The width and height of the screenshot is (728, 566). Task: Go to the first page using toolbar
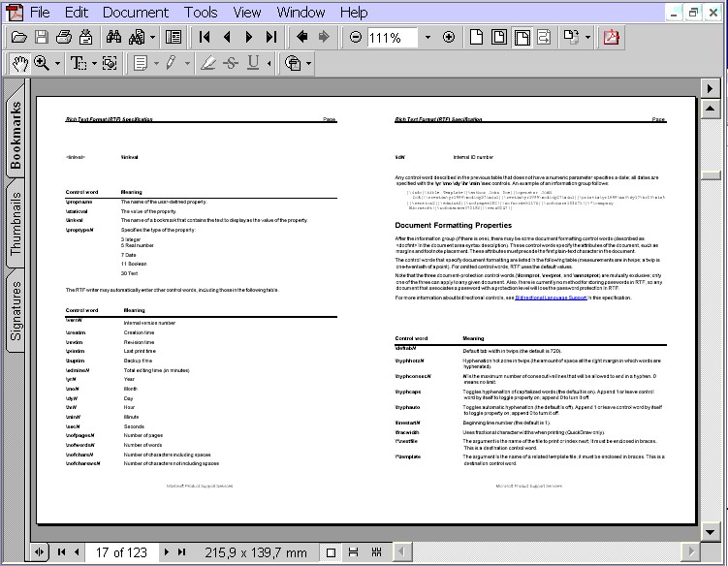tap(205, 38)
